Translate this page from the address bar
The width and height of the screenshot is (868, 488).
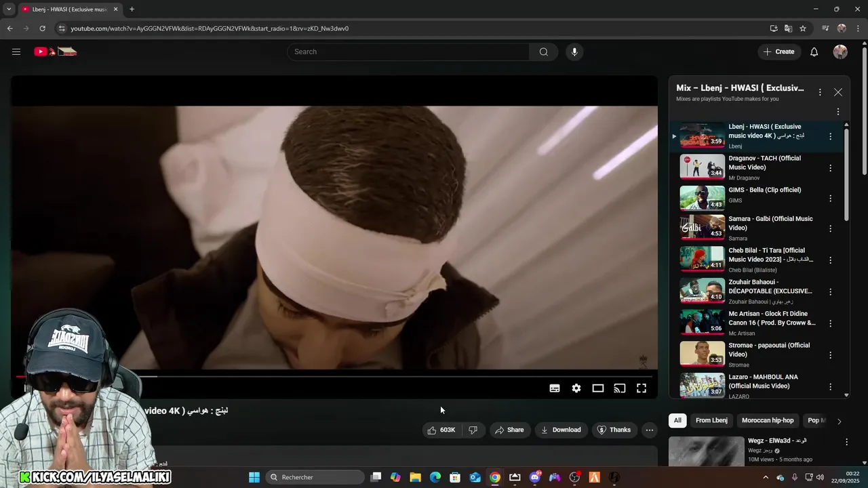click(x=788, y=28)
